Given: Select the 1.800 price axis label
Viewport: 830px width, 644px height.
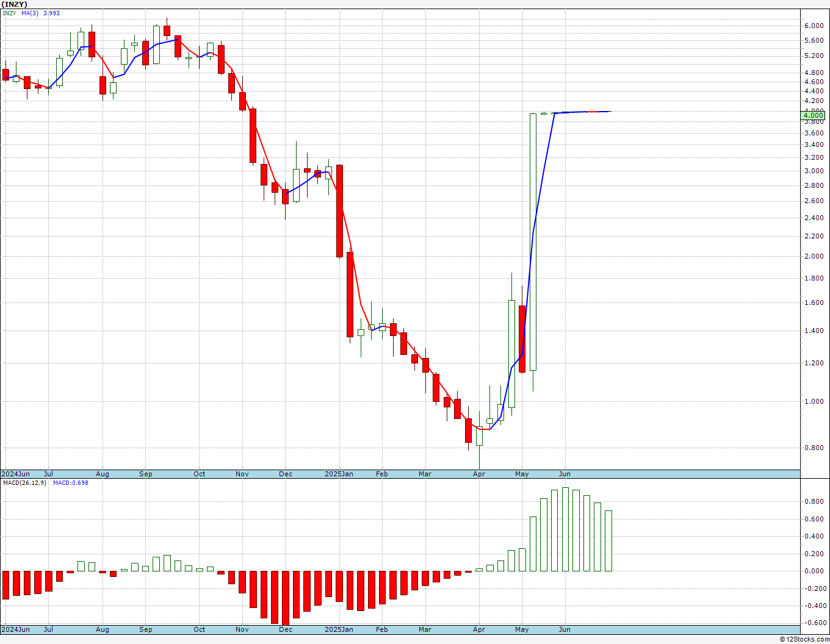Looking at the screenshot, I should click(814, 278).
